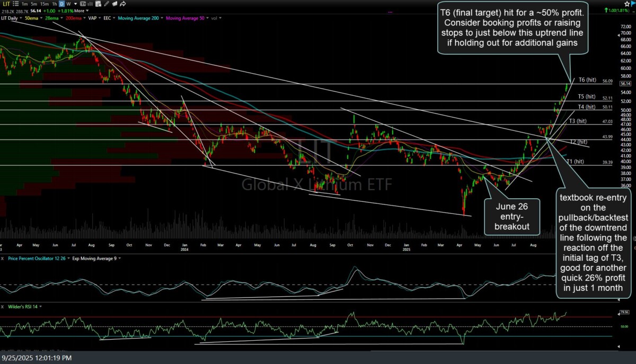The height and width of the screenshot is (364, 636).
Task: Open the symbol list icon next to LIT
Action: [x=15, y=4]
